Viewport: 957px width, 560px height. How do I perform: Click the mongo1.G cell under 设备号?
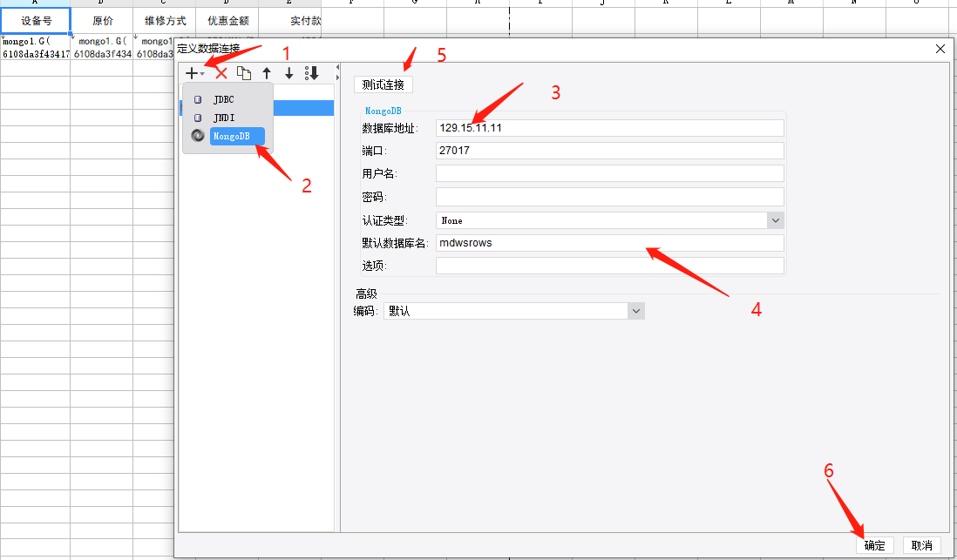[36, 48]
